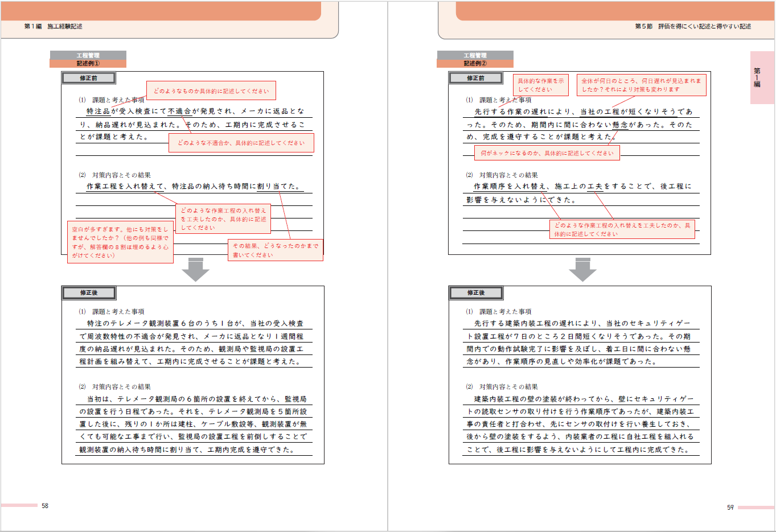This screenshot has height=532, width=776.
Task: Click the heading "(2) 対策内容とその結果" in the page 59 修正後 box
Action: [x=502, y=387]
